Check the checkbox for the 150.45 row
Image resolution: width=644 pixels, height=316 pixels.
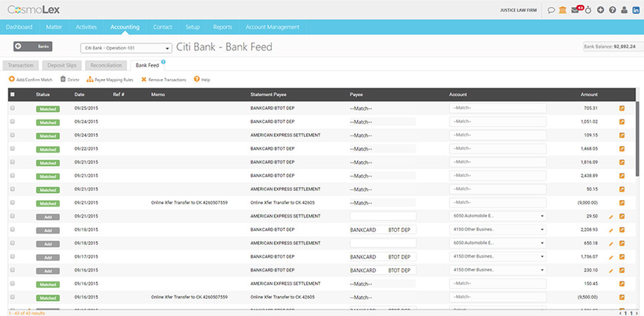[12, 284]
